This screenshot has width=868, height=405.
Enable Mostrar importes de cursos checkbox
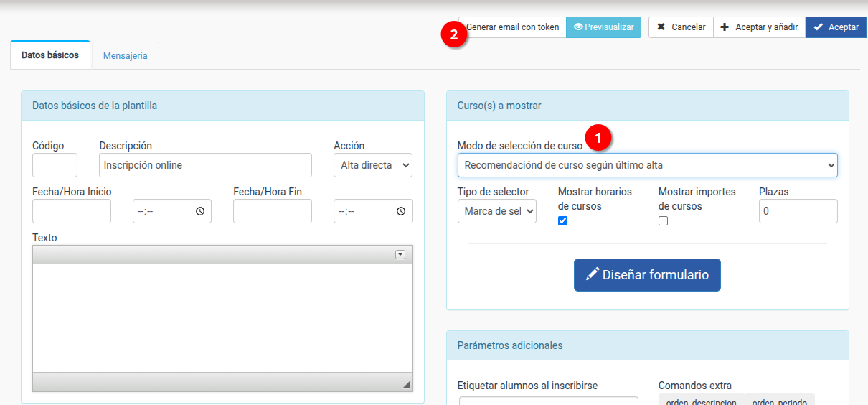click(x=663, y=221)
